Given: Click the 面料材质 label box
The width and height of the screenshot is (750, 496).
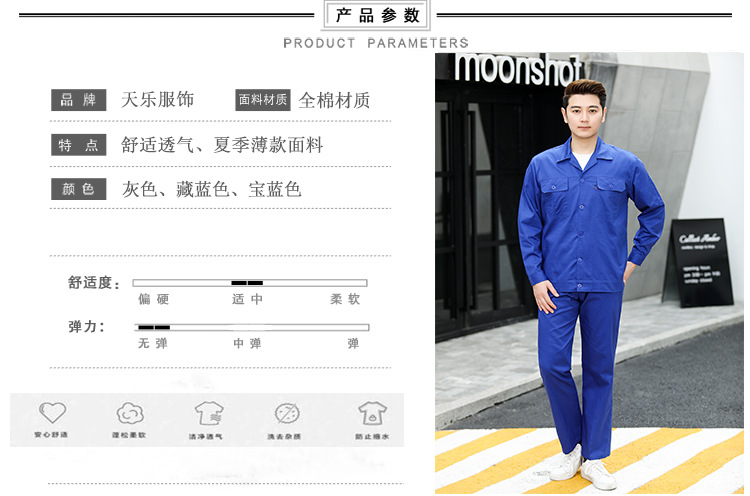Looking at the screenshot, I should pyautogui.click(x=263, y=100).
